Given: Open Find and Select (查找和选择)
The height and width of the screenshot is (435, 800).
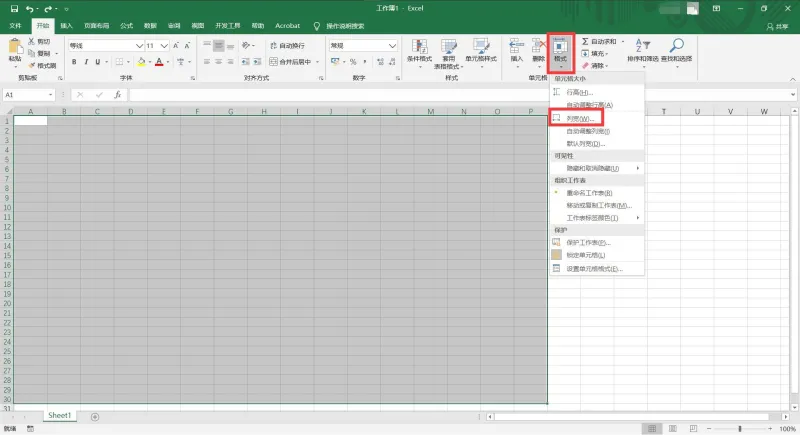Looking at the screenshot, I should (677, 51).
